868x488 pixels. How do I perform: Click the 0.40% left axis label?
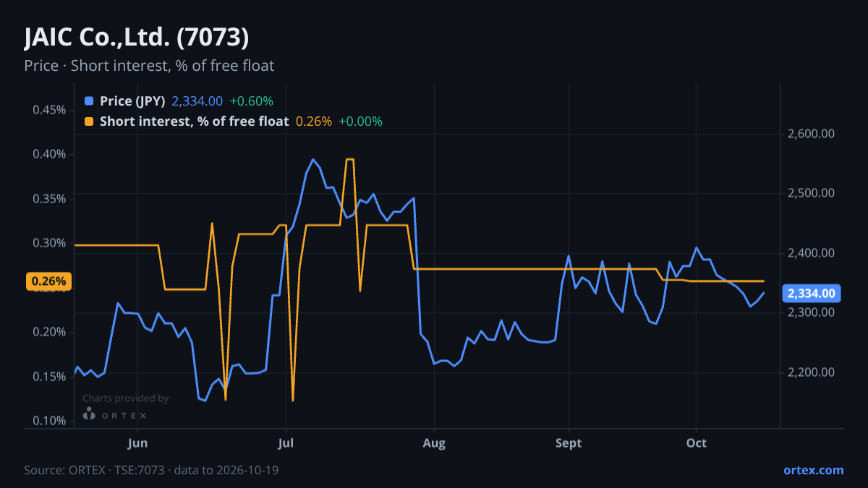49,154
